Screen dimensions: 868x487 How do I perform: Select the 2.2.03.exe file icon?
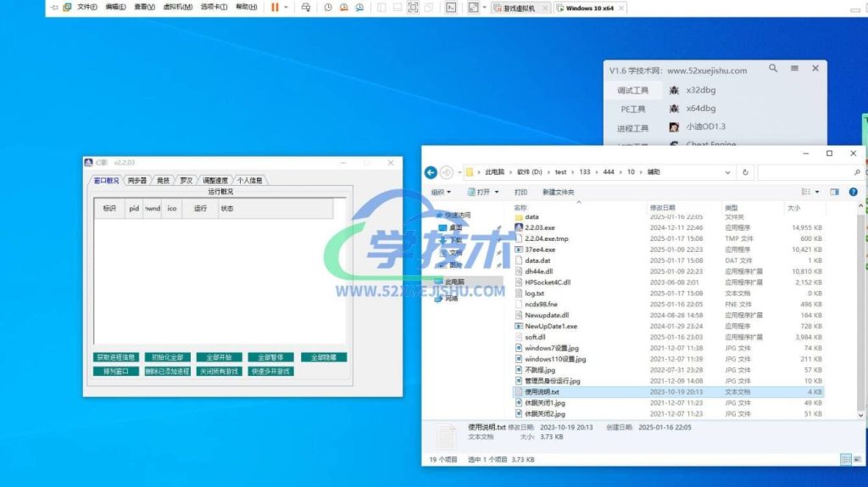(519, 227)
